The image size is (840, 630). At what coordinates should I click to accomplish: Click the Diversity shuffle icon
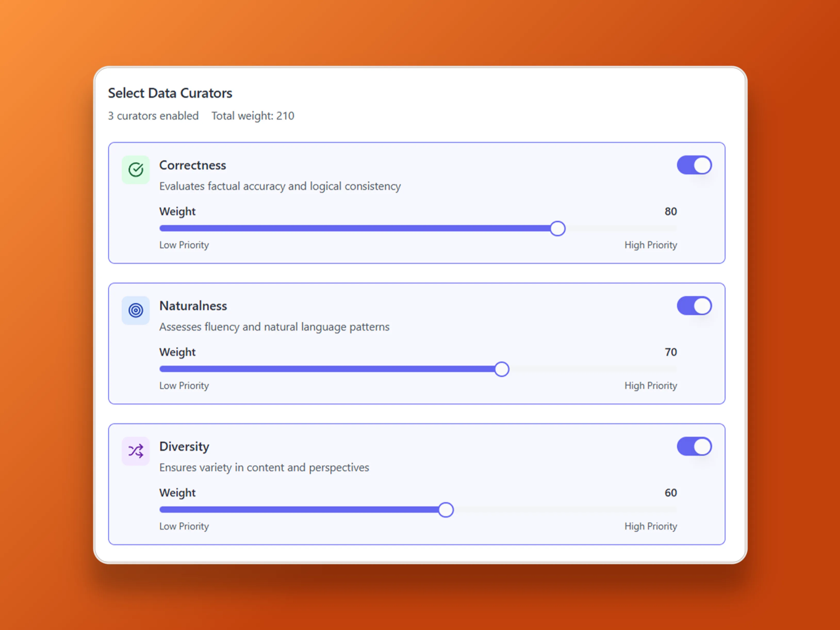point(136,451)
